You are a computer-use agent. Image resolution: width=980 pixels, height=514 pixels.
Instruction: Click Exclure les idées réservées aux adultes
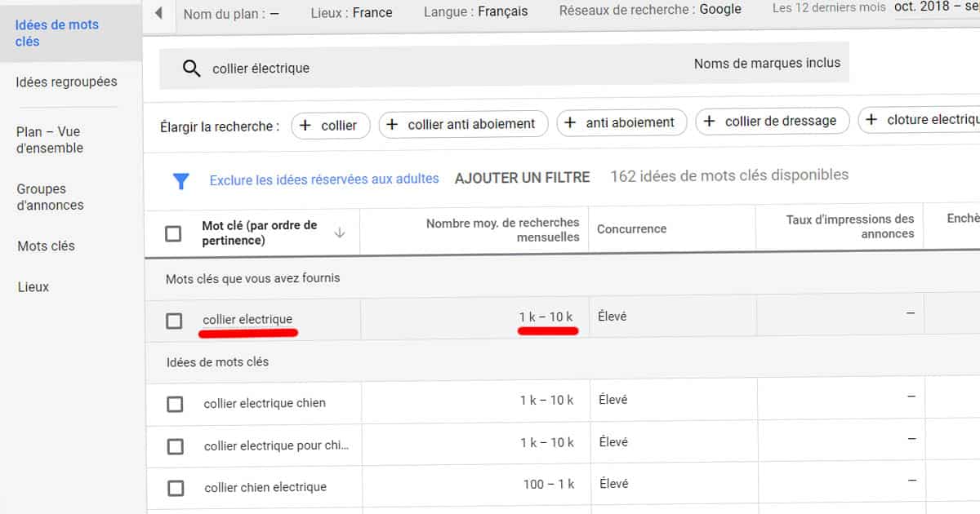324,179
